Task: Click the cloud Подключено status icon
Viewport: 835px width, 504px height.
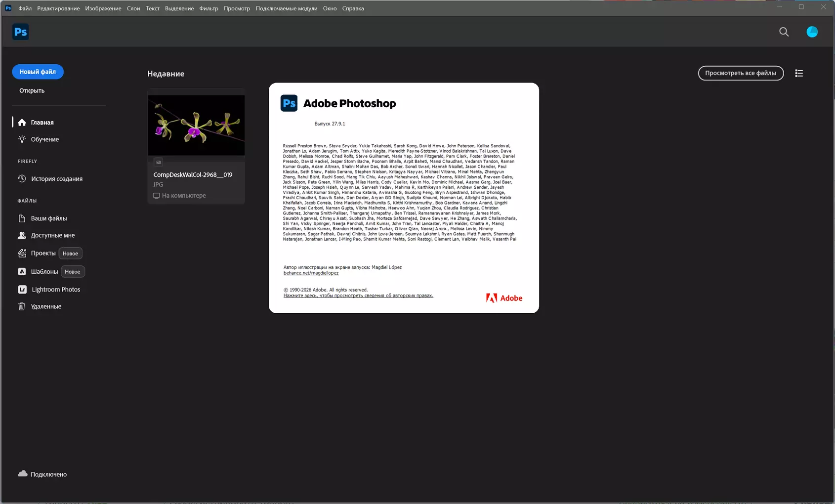Action: point(22,473)
